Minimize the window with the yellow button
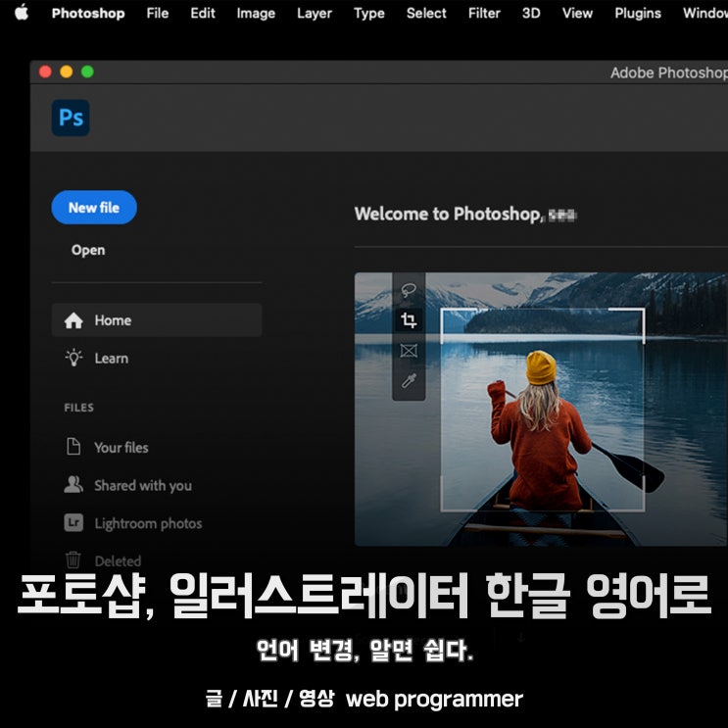 pos(67,72)
